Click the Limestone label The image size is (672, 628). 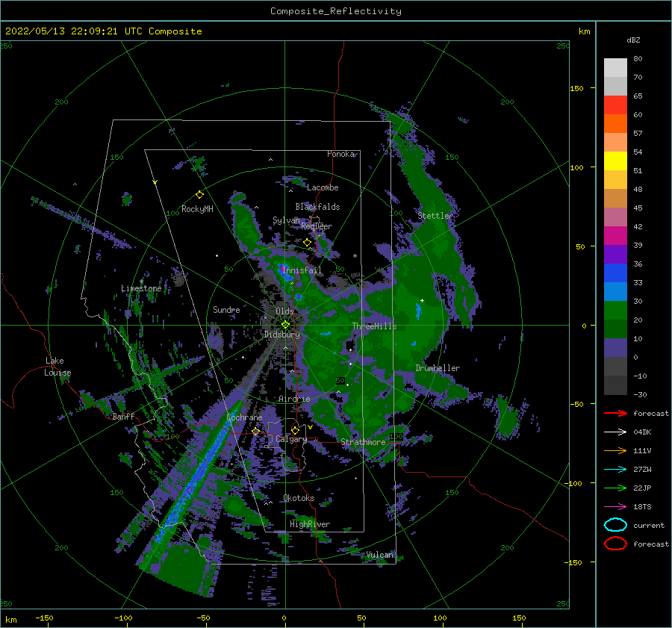(141, 288)
